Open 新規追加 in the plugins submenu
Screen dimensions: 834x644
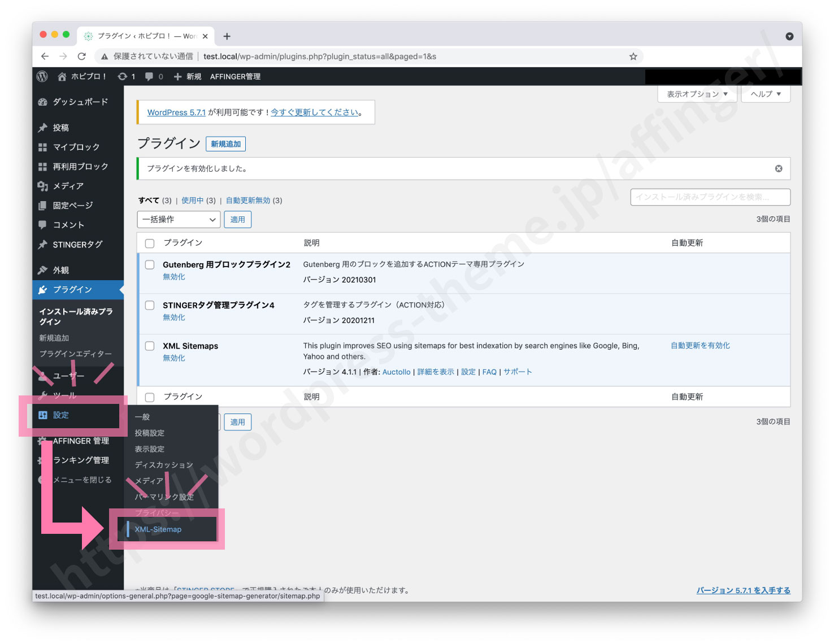[x=54, y=338]
